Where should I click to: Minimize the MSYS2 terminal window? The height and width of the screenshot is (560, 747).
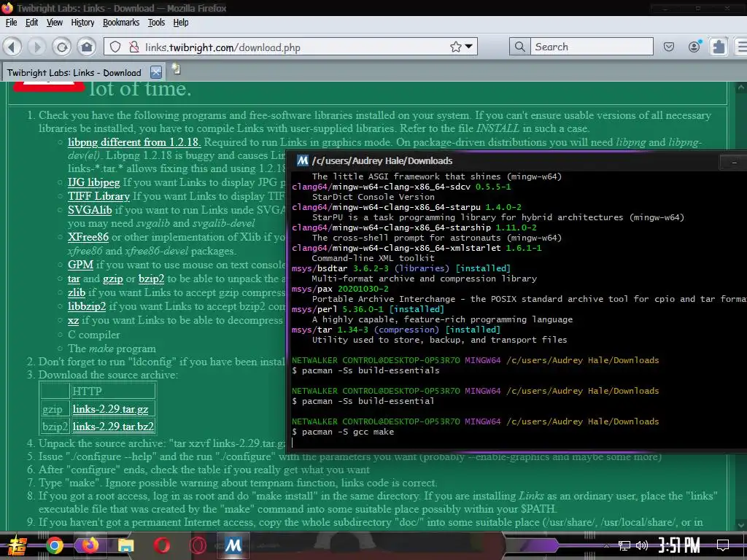coord(734,163)
